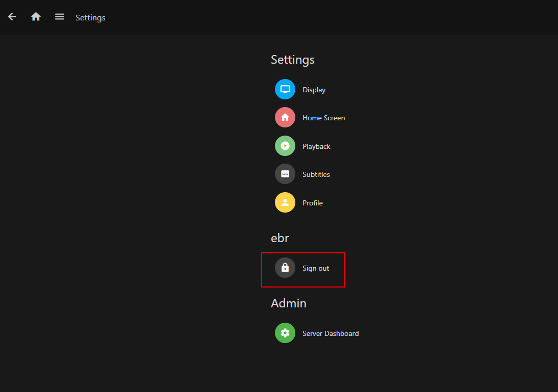Open the hamburger navigation menu
This screenshot has width=558, height=392.
pyautogui.click(x=60, y=17)
